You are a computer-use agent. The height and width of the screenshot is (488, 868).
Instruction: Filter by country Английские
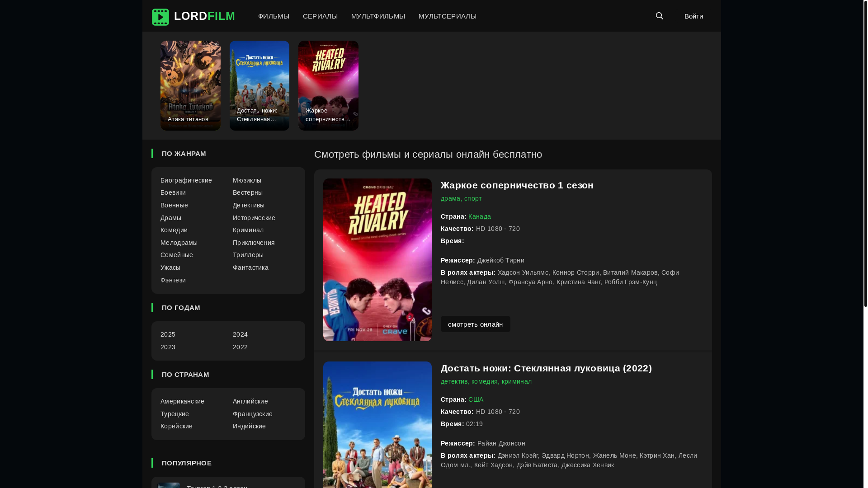coord(250,401)
